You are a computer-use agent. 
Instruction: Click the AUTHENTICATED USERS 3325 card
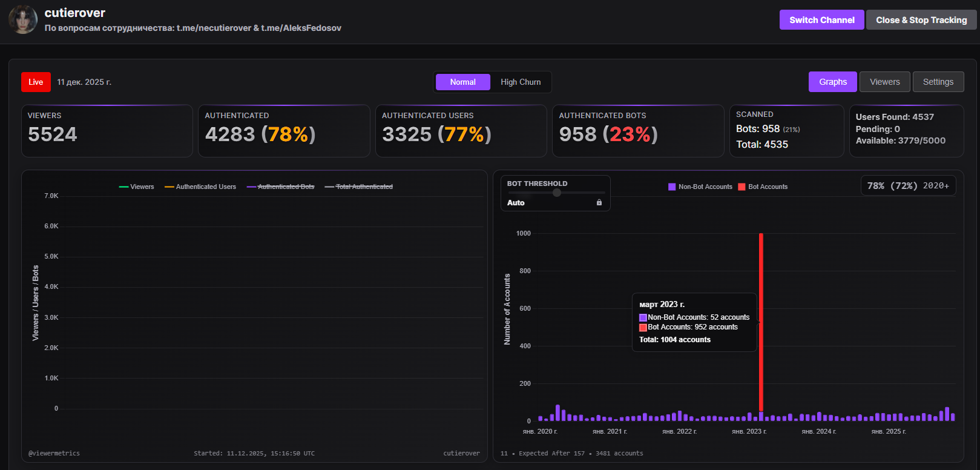tap(461, 131)
